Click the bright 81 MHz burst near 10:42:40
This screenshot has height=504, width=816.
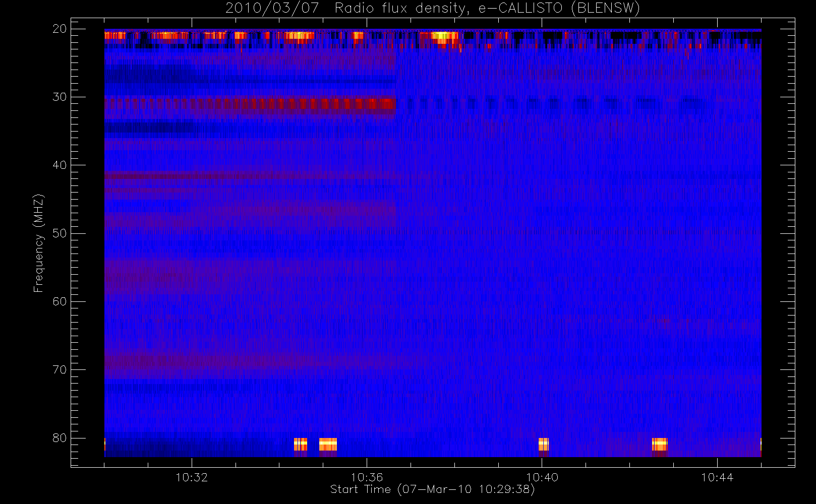pyautogui.click(x=659, y=445)
